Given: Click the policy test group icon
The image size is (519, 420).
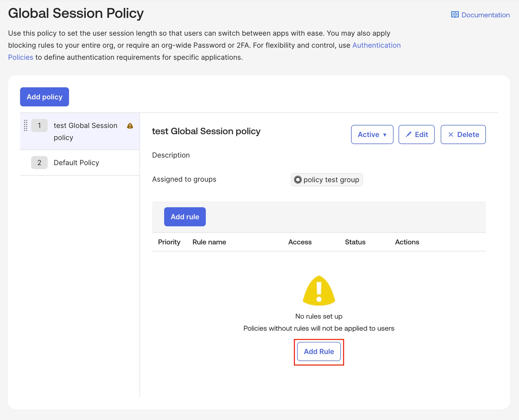Looking at the screenshot, I should tap(298, 180).
